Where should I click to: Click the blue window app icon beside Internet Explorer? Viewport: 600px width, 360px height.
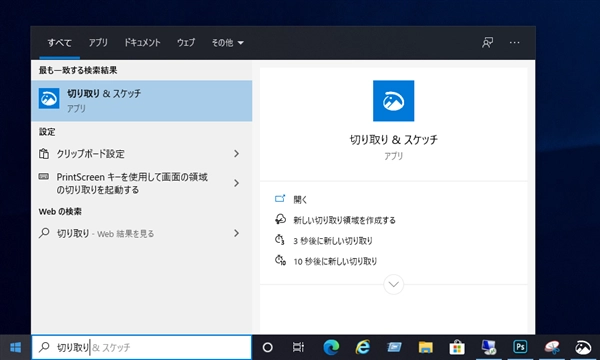pos(394,347)
